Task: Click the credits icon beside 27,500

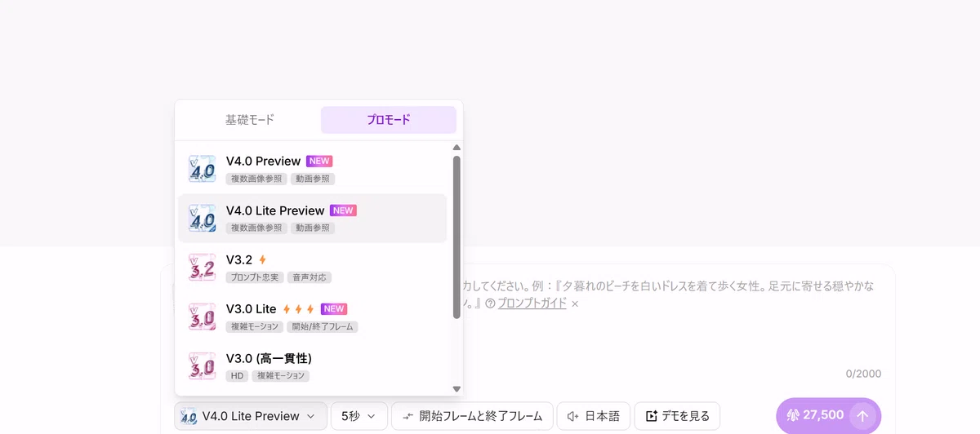Action: [793, 415]
